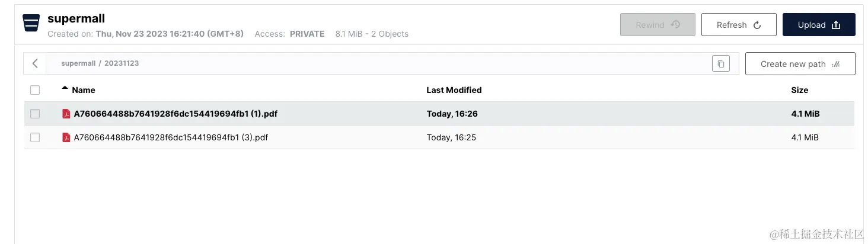
Task: Sort the list by the Name column
Action: tap(84, 90)
